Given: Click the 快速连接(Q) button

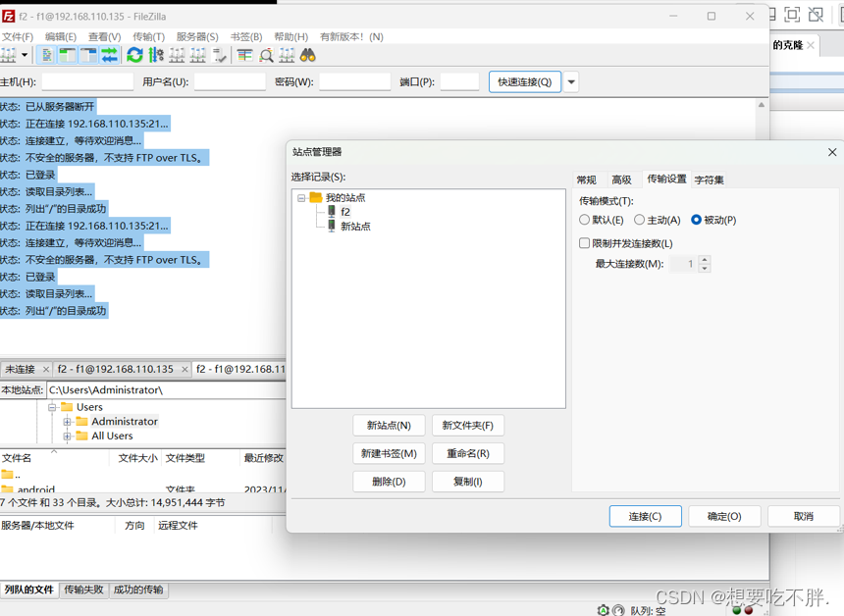Looking at the screenshot, I should tap(525, 81).
